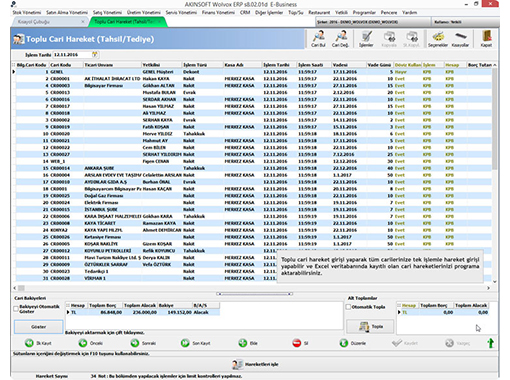Close the Toplu Cari Hareket tab
Screen dimensions: 510x380
160,22
